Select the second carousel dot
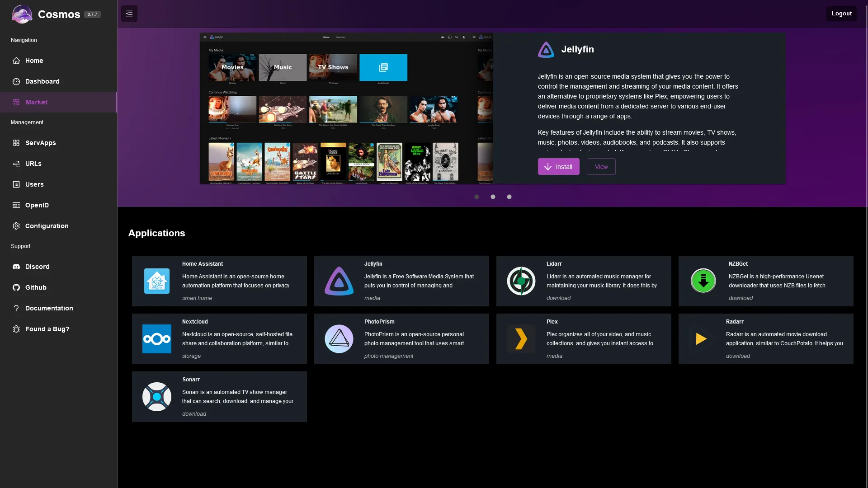The width and height of the screenshot is (868, 488). (x=493, y=197)
